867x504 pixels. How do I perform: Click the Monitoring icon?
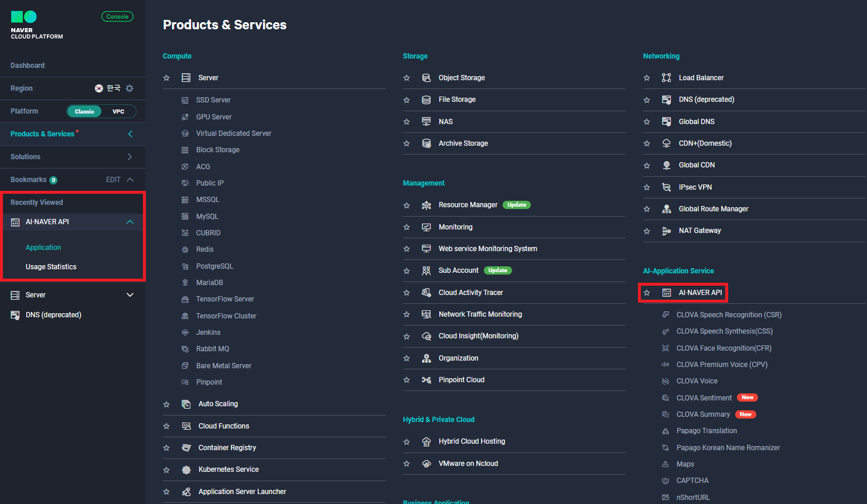point(426,227)
